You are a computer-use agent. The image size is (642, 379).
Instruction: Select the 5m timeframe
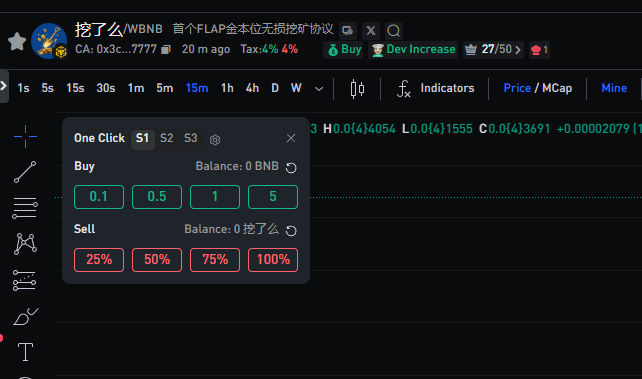pyautogui.click(x=165, y=88)
